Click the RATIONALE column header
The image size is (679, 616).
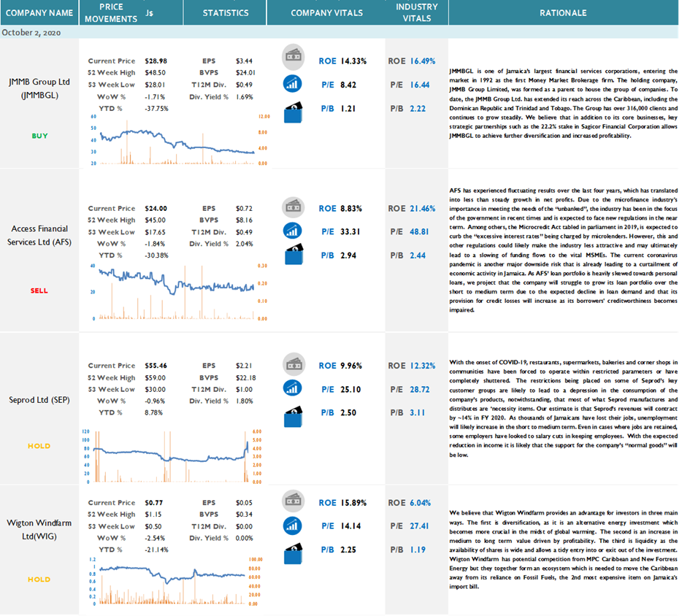pos(563,13)
